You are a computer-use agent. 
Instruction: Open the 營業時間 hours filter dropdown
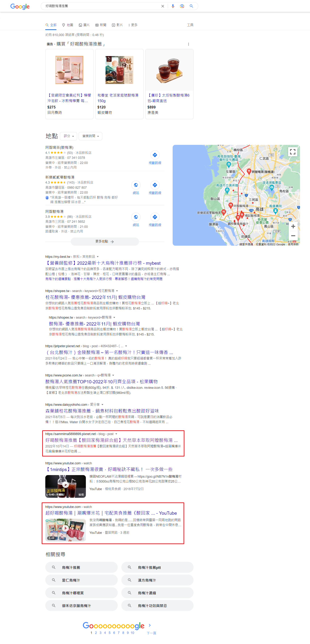tap(90, 136)
